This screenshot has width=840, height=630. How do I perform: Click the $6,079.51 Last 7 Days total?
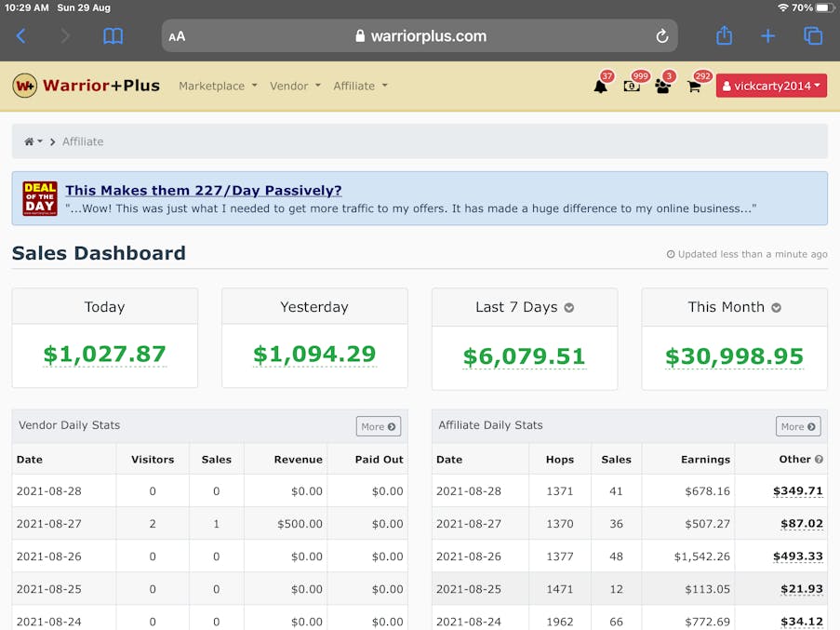pyautogui.click(x=525, y=356)
